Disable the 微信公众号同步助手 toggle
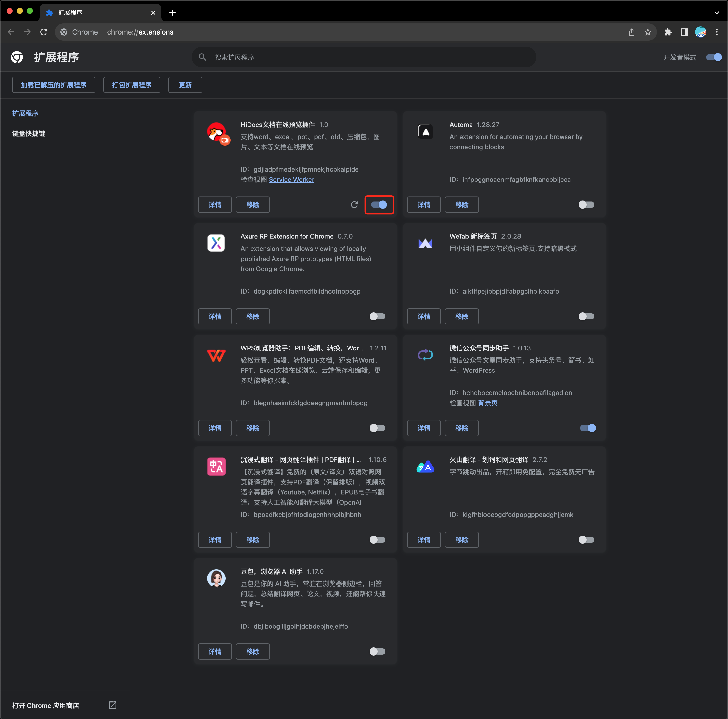Viewport: 728px width, 719px height. pyautogui.click(x=588, y=428)
